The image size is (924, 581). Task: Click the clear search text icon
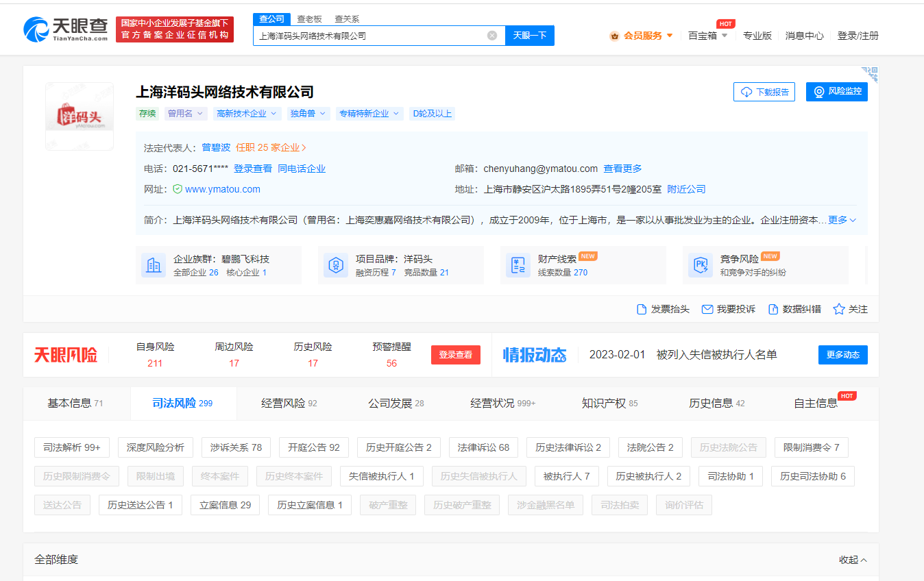pos(491,36)
